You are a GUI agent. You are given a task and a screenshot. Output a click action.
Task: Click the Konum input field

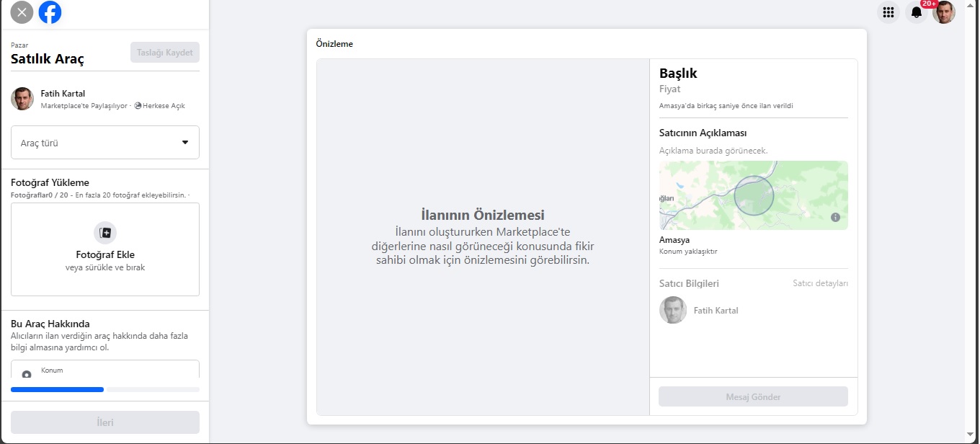pyautogui.click(x=105, y=370)
